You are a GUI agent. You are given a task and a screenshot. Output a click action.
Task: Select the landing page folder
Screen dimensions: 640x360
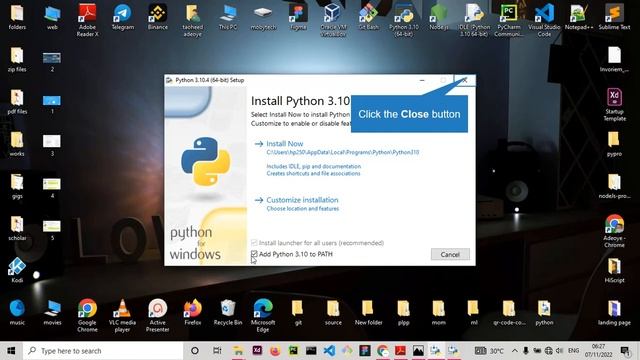[x=614, y=312]
